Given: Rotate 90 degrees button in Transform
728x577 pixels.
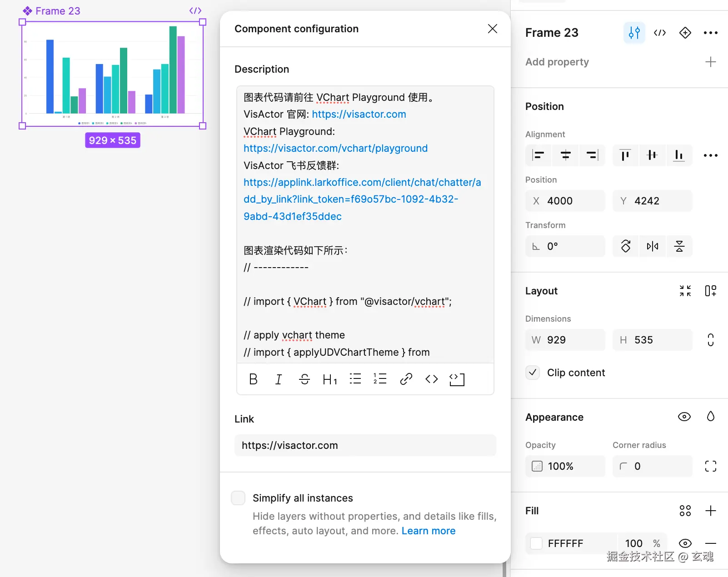Looking at the screenshot, I should tap(626, 246).
